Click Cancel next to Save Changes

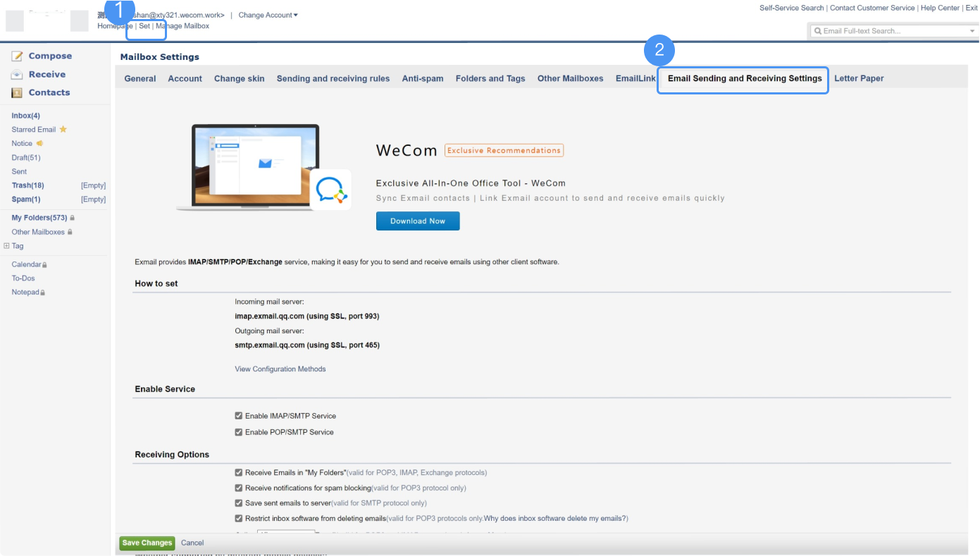point(192,543)
